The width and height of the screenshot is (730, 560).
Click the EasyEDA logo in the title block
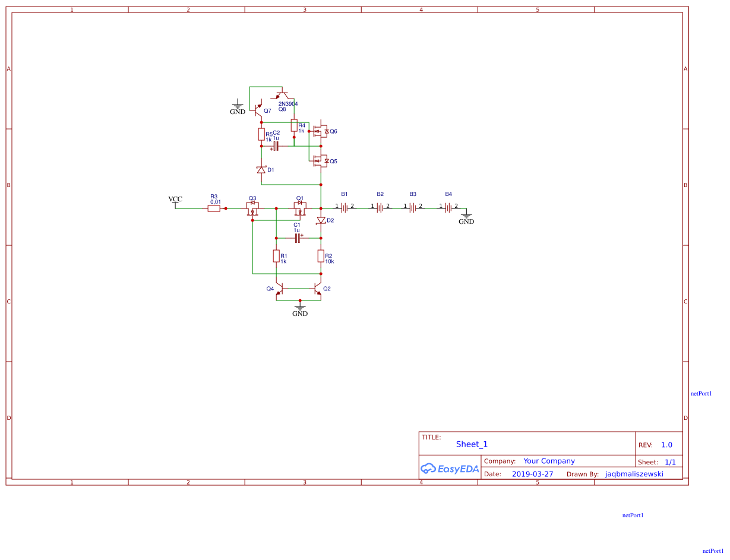450,469
